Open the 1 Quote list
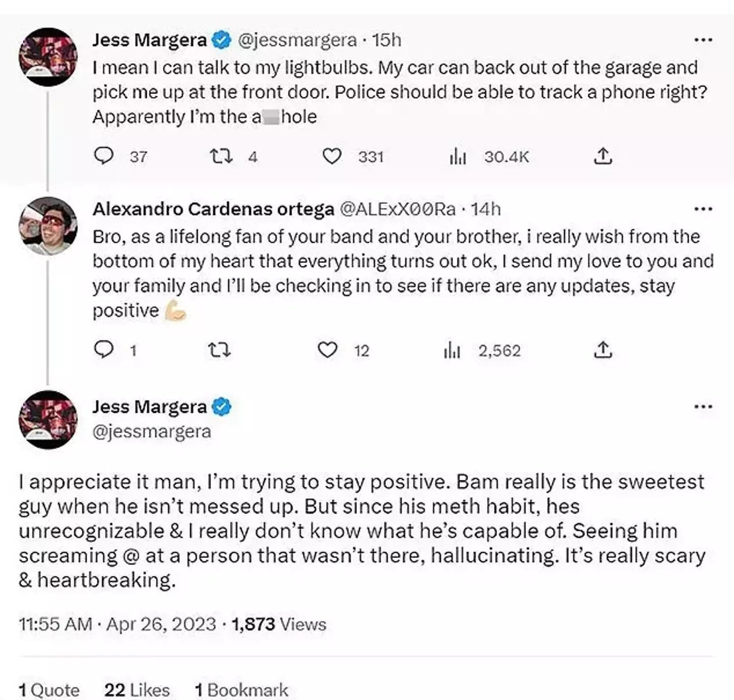This screenshot has height=700, width=734. 49,690
